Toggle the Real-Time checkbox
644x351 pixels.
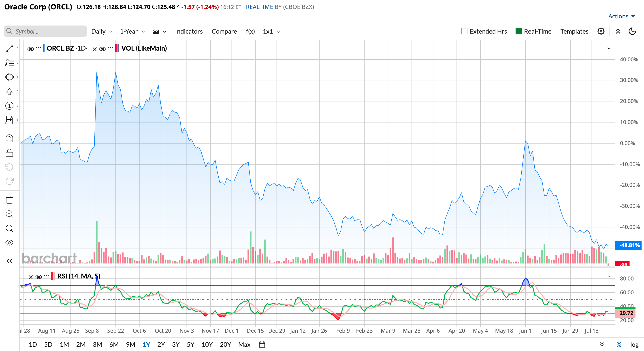tap(518, 31)
